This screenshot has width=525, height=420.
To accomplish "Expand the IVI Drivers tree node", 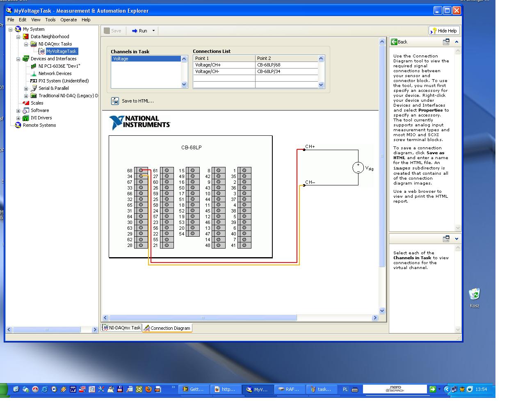I will coord(18,118).
